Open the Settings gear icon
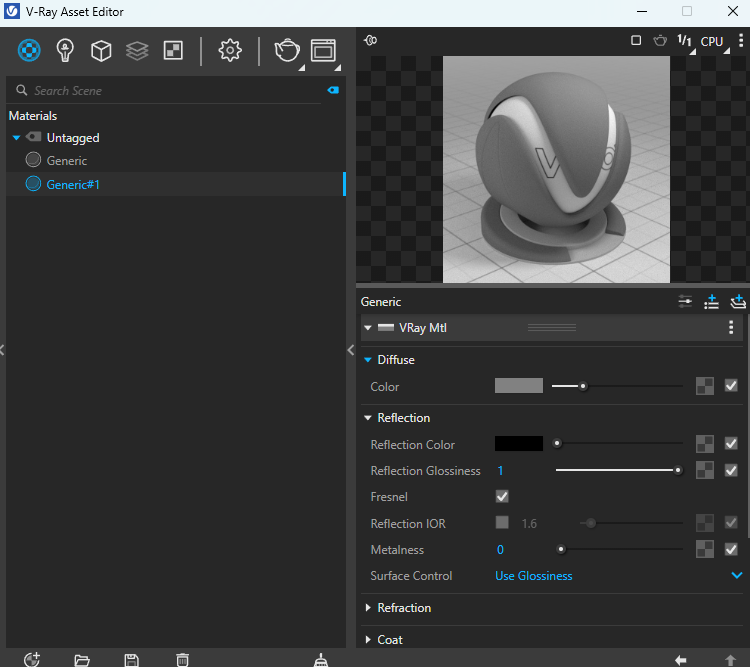The image size is (750, 667). point(230,50)
